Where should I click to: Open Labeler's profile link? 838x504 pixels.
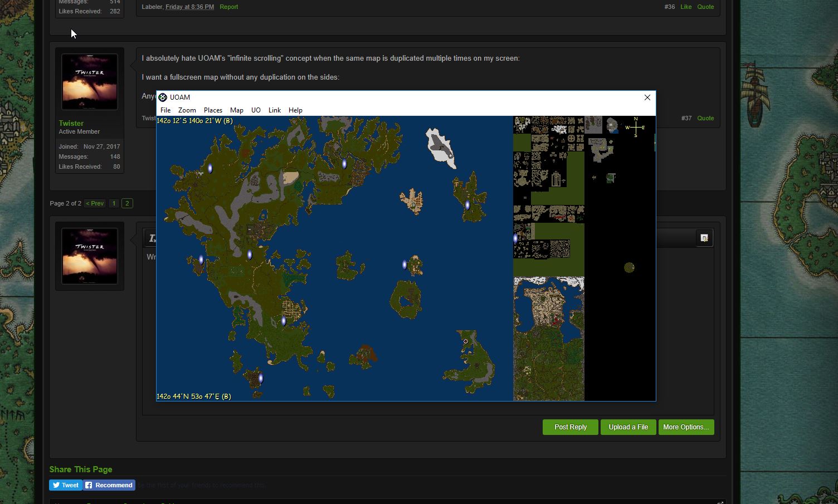pos(152,7)
